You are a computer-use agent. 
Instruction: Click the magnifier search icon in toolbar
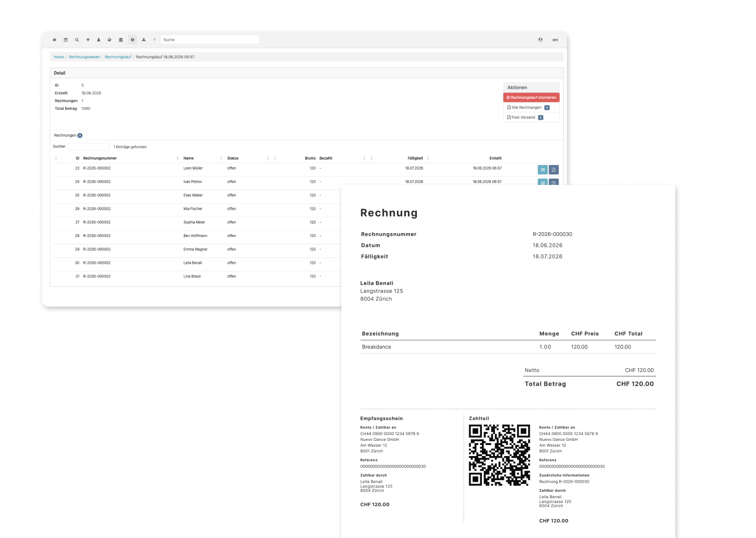pos(77,40)
